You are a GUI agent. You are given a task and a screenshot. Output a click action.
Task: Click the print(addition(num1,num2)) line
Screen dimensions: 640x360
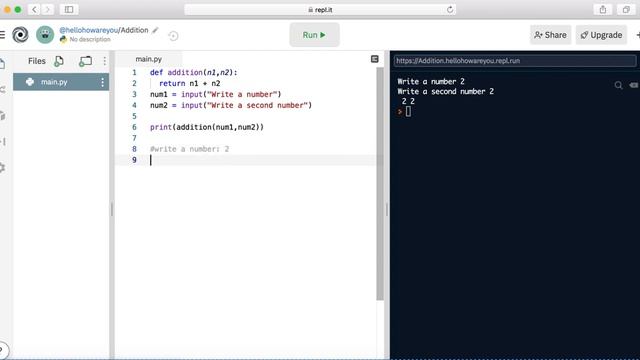[x=207, y=127]
